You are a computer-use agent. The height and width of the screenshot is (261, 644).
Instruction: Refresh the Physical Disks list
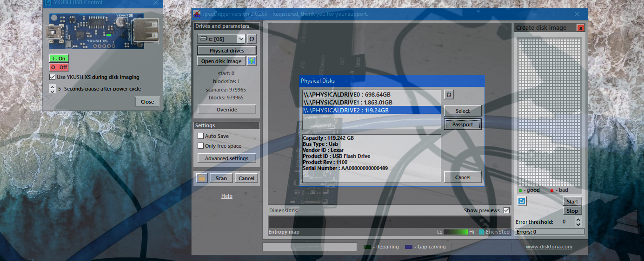tap(449, 95)
